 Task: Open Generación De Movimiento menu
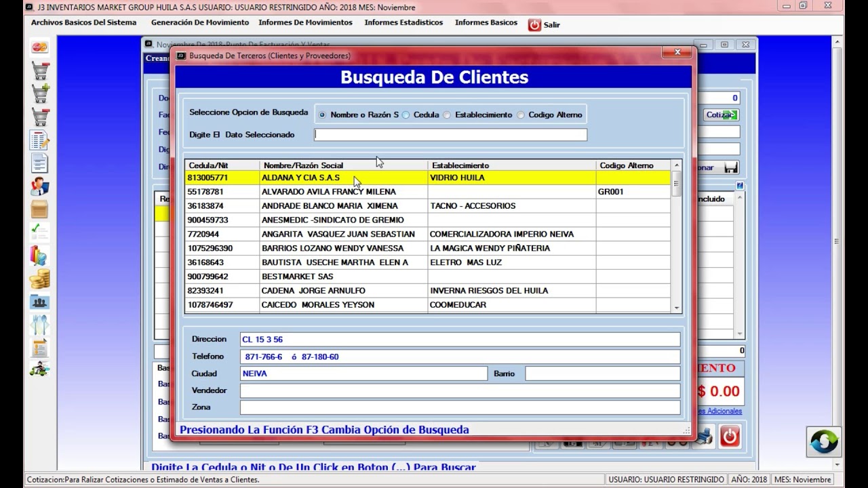(x=200, y=22)
